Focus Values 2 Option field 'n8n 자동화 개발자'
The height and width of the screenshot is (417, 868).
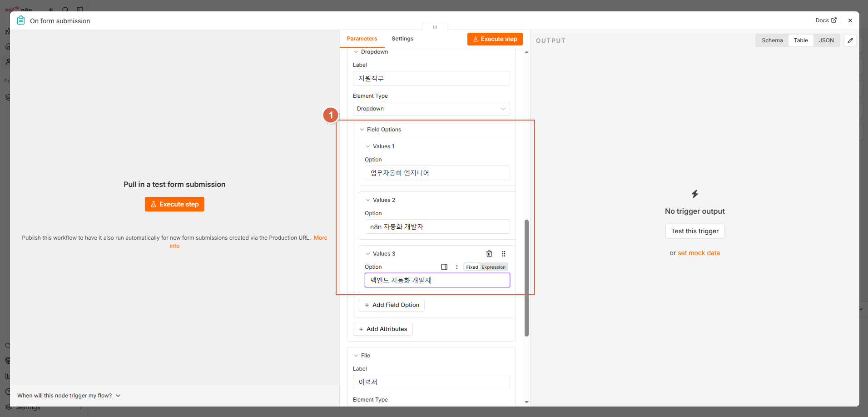pyautogui.click(x=437, y=226)
